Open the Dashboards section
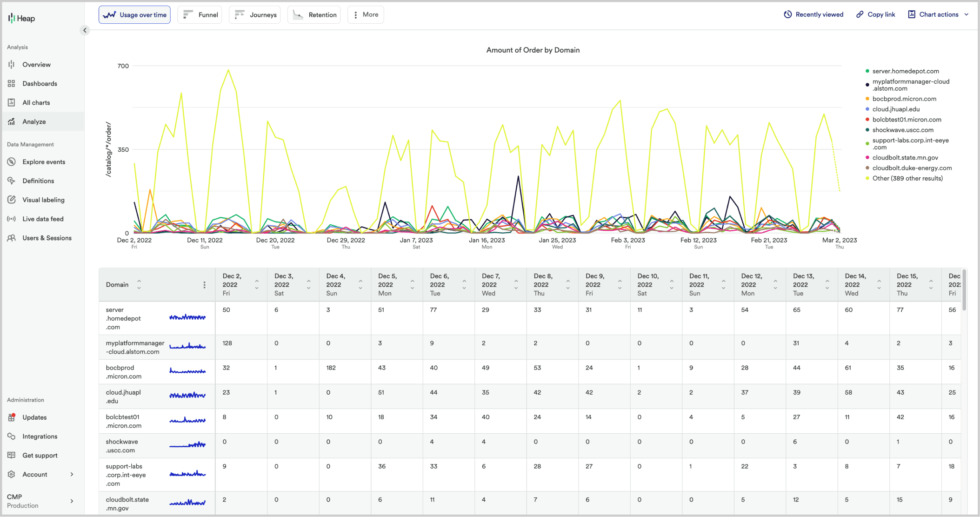This screenshot has width=980, height=517. coord(40,83)
